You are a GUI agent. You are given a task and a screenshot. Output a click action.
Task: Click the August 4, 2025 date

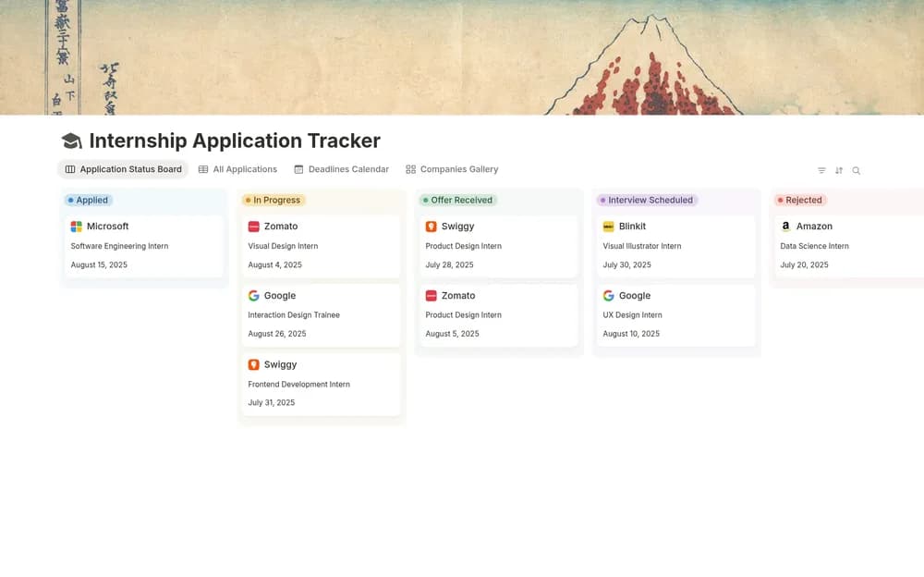(x=274, y=264)
